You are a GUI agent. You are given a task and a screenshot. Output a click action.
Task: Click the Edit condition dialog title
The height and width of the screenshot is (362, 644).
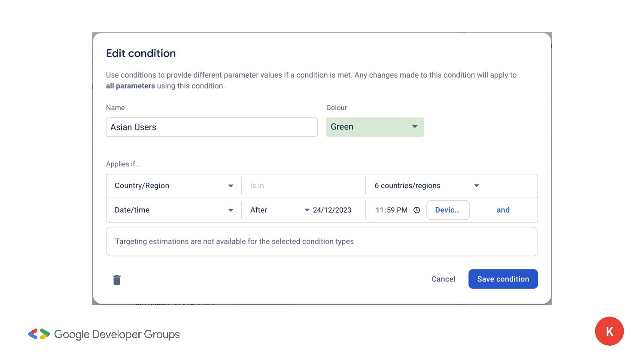click(x=141, y=53)
